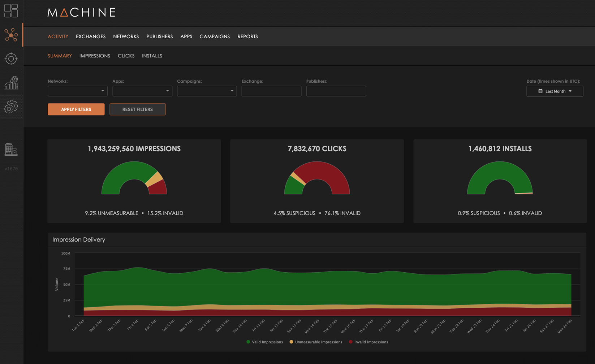Screen dimensions: 595x364
Task: Click the 15.2% Invalid text
Action: point(165,213)
